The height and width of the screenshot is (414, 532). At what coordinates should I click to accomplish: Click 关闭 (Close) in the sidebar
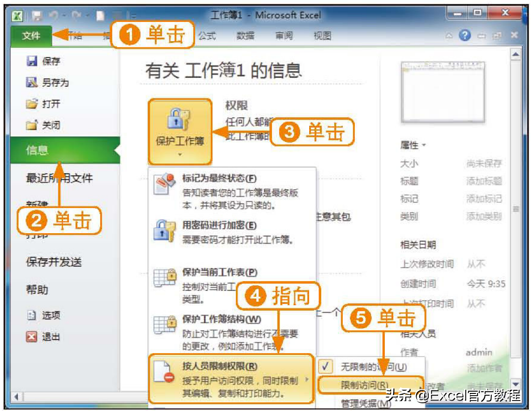click(x=43, y=125)
